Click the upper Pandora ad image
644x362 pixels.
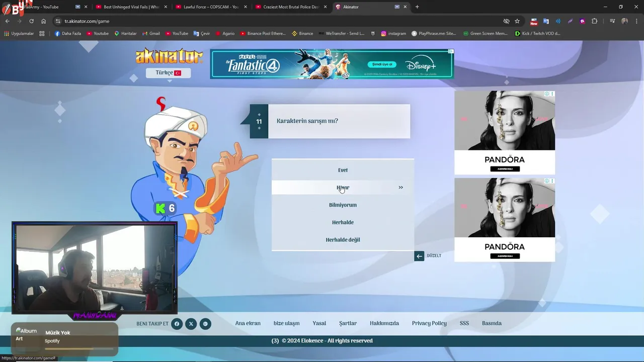click(x=505, y=121)
